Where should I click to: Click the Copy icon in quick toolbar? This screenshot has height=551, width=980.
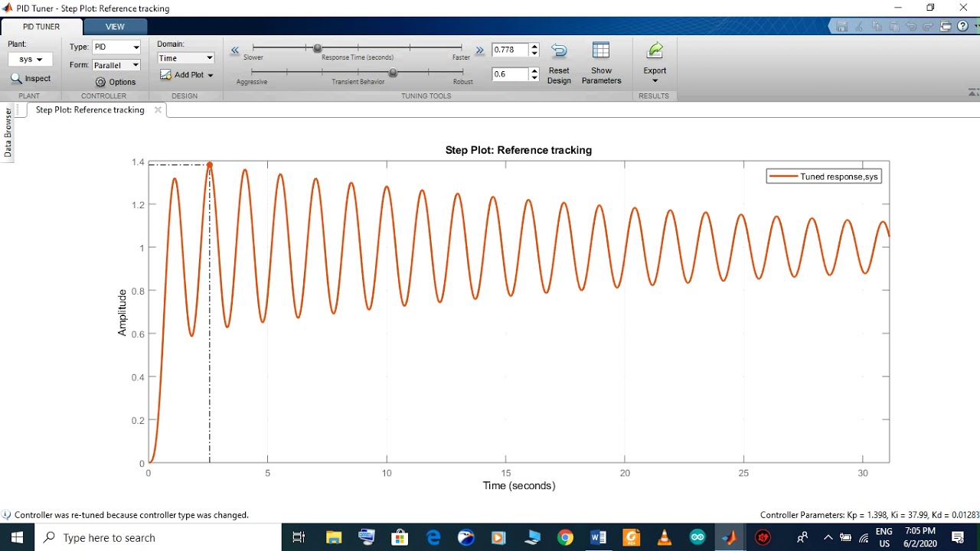[876, 26]
